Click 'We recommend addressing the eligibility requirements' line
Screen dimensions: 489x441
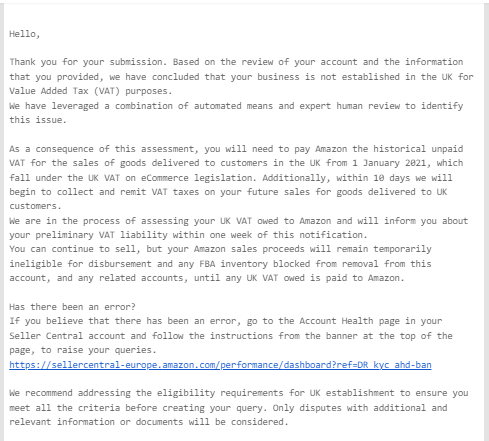coord(239,393)
